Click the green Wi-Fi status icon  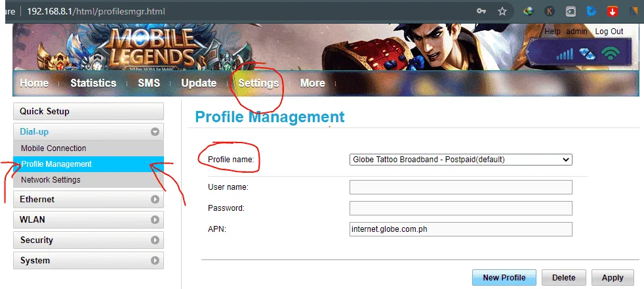tap(611, 53)
